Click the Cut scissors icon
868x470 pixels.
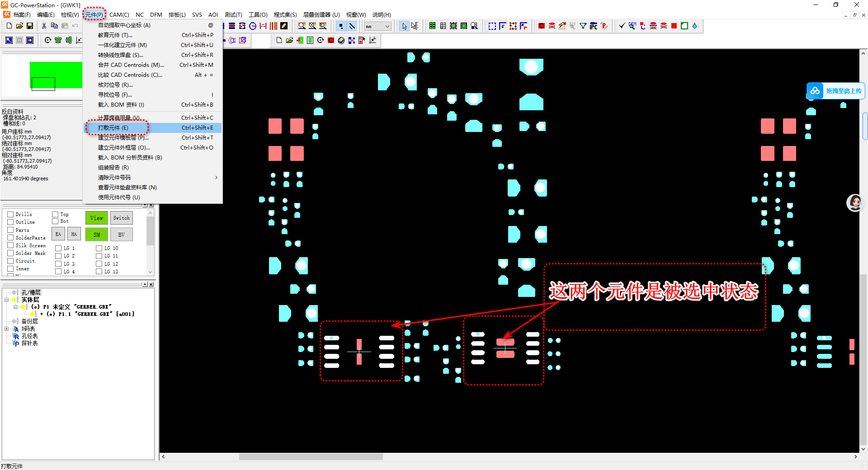click(x=44, y=26)
